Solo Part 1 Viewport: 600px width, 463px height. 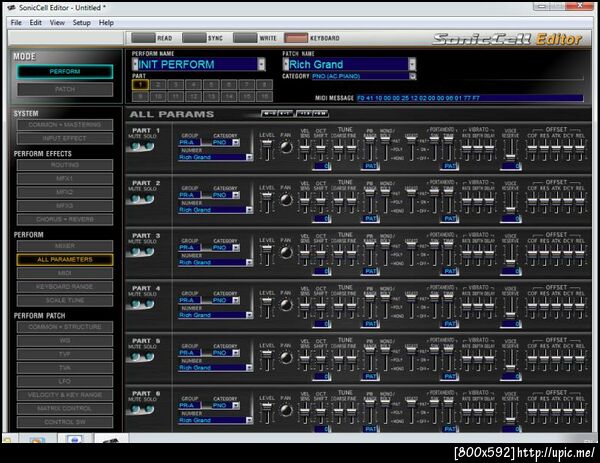[x=149, y=146]
